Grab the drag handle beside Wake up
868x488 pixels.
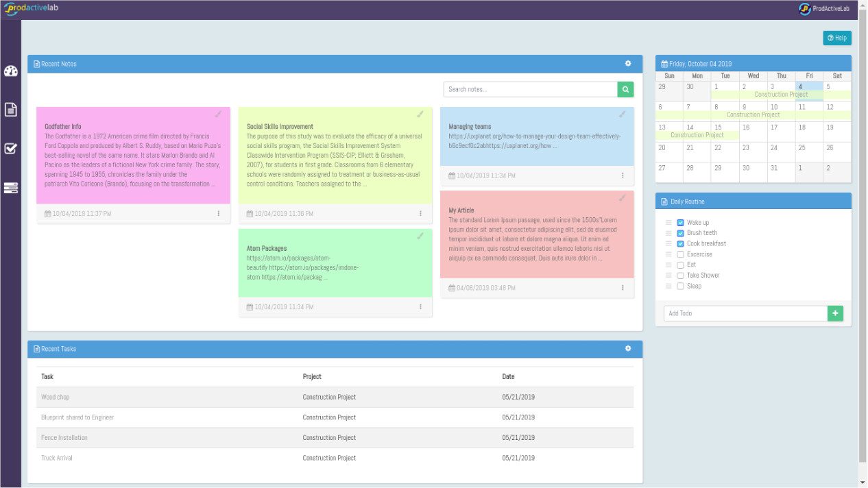[x=668, y=223]
